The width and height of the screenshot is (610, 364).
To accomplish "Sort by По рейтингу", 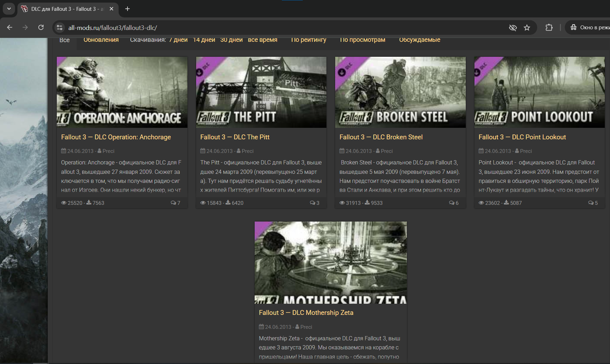I will [309, 40].
